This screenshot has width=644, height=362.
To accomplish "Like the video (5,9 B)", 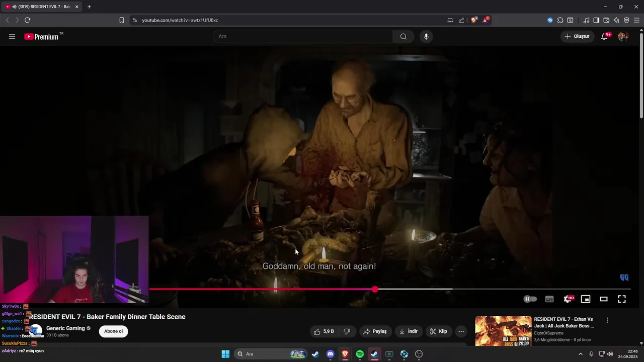I will pyautogui.click(x=324, y=331).
